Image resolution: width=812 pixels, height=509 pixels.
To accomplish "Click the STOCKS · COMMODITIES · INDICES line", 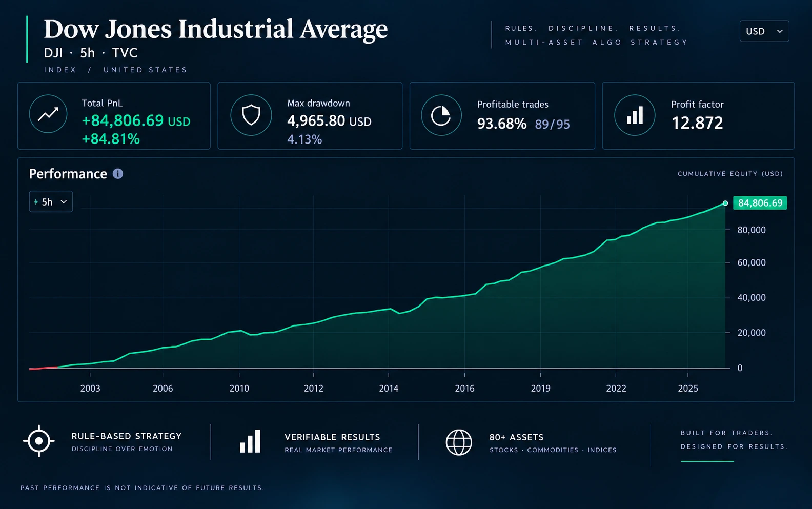I will [553, 450].
